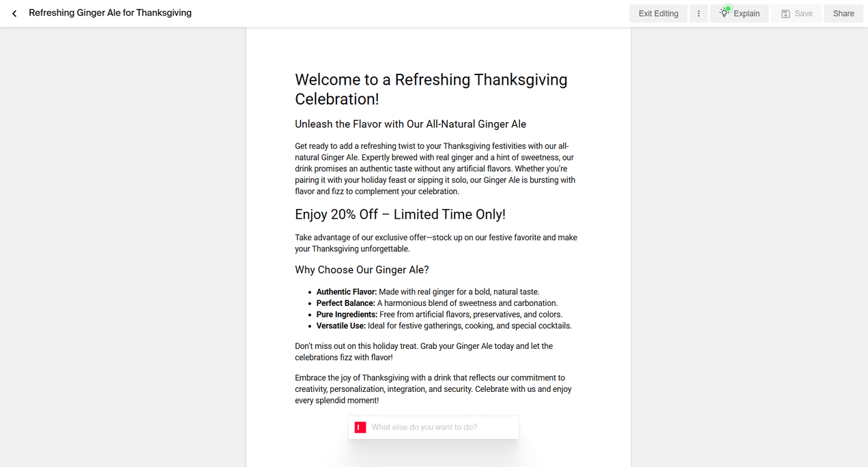Click the 'Unleash the Flavor' subheading
This screenshot has width=868, height=467.
coord(410,124)
